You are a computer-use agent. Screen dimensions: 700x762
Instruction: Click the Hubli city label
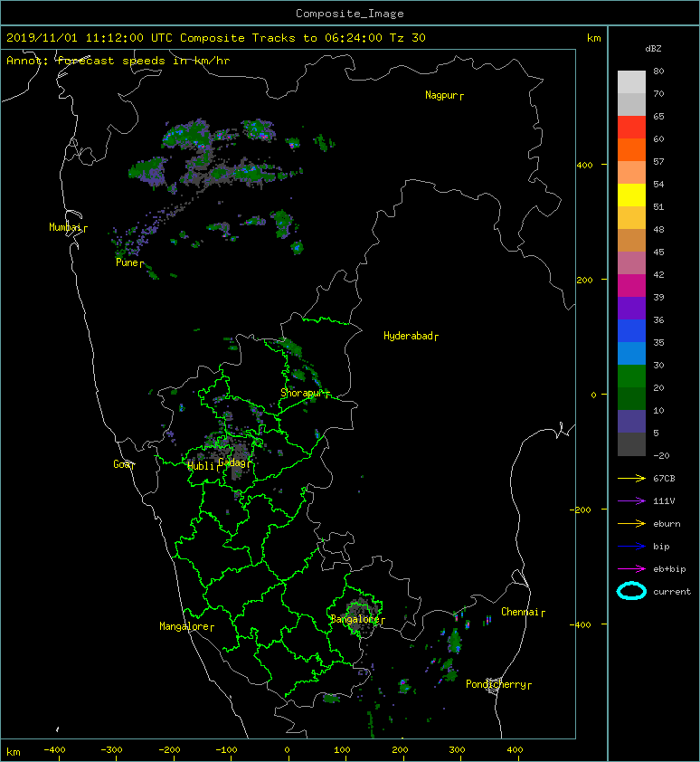point(203,467)
